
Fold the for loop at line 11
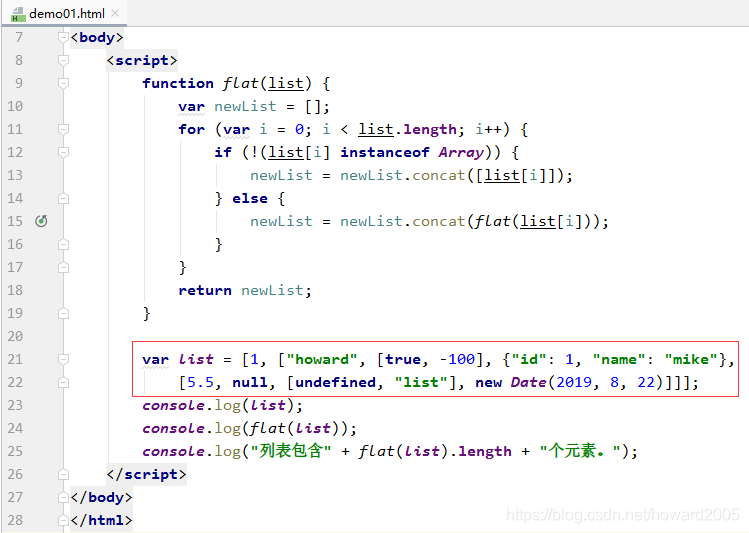(x=63, y=129)
